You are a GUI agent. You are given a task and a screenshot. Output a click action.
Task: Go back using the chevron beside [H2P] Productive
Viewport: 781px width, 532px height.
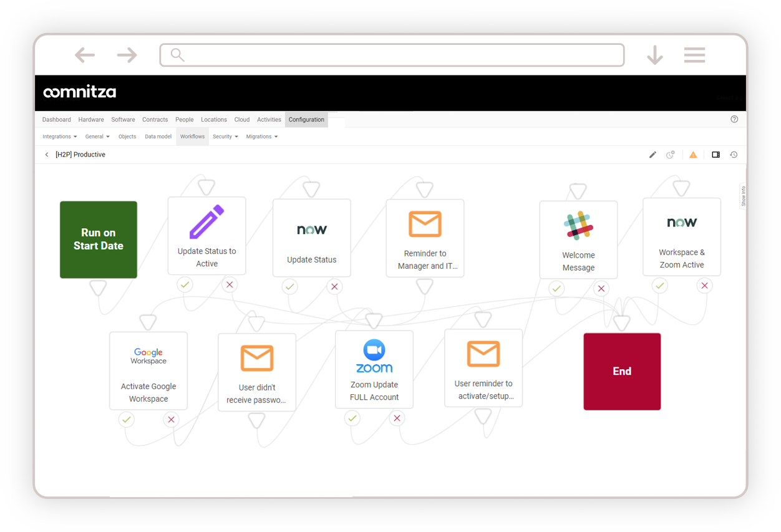(x=47, y=155)
